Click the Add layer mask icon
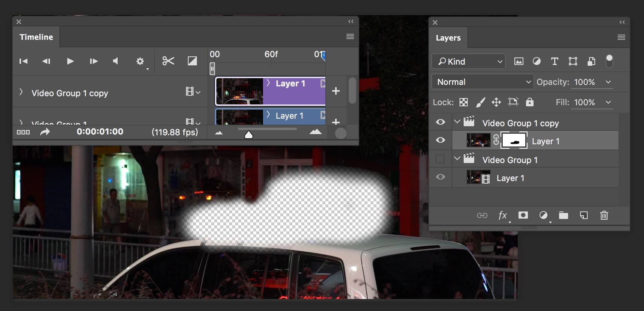 click(523, 215)
